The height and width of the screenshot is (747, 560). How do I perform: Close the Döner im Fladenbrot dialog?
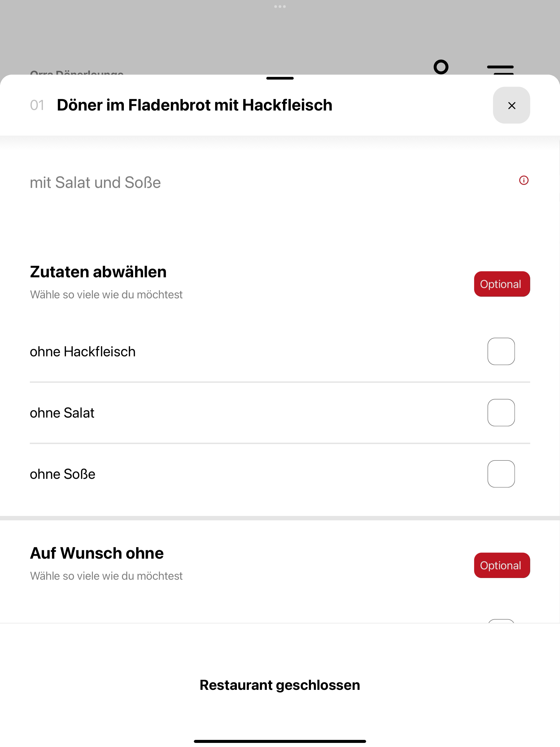point(511,105)
